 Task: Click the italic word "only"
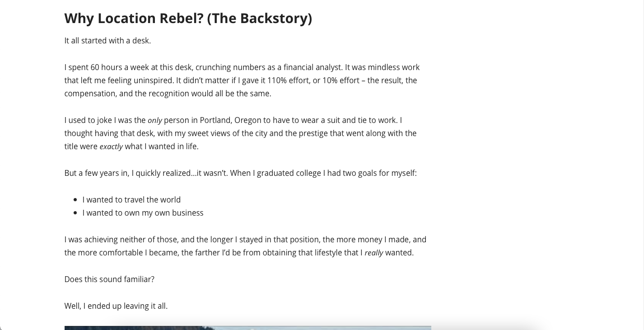[x=154, y=121]
